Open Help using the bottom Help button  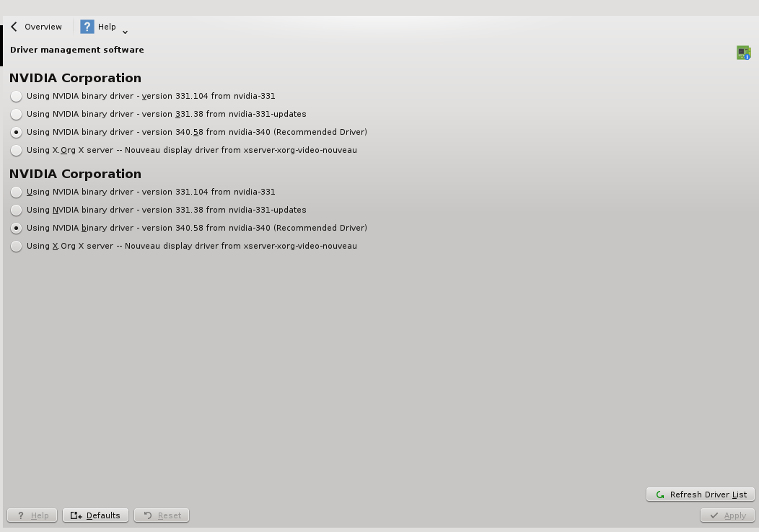[32, 515]
